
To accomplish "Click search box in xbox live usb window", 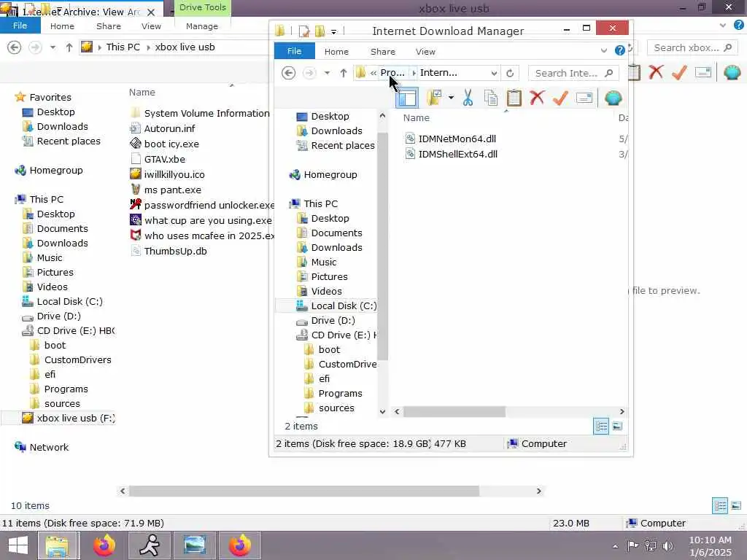I will pyautogui.click(x=692, y=47).
